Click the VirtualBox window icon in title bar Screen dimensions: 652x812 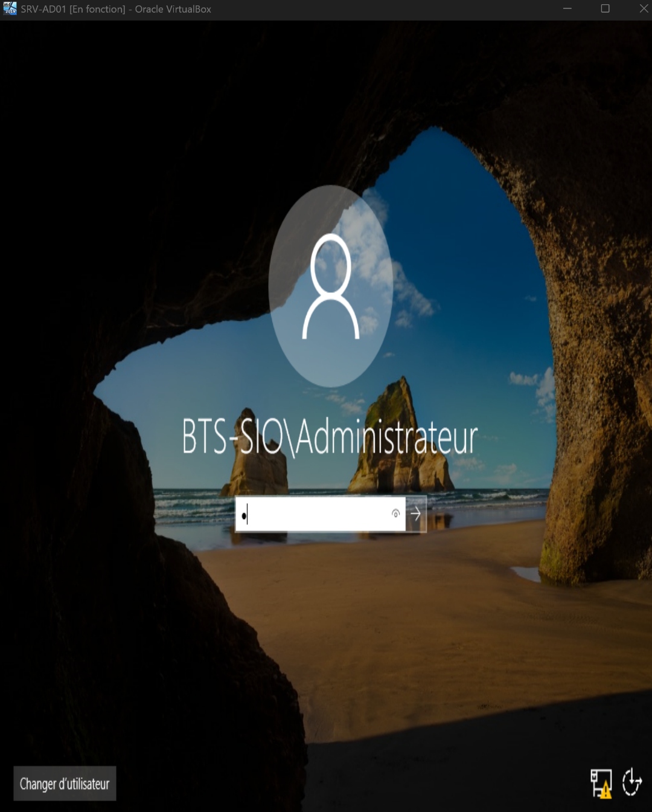(x=10, y=9)
